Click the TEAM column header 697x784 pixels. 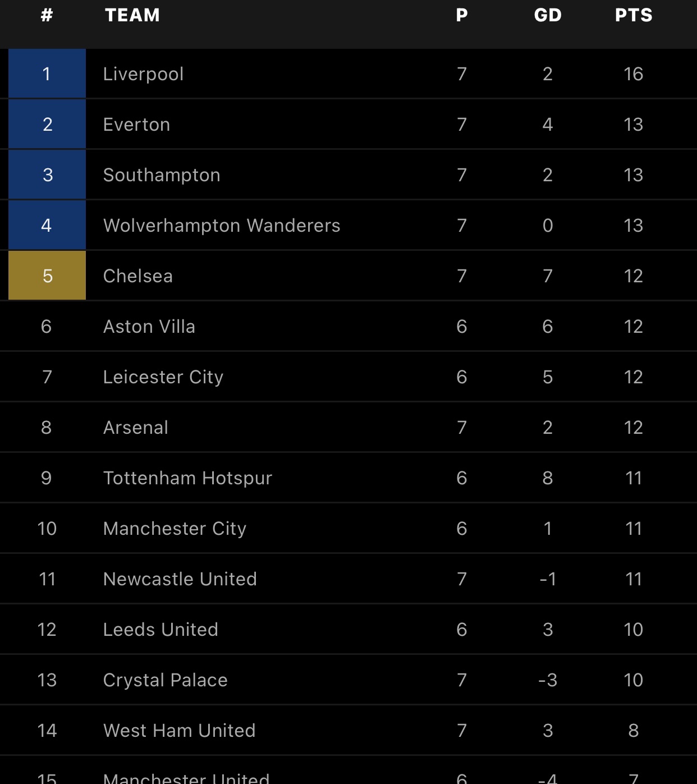tap(132, 15)
